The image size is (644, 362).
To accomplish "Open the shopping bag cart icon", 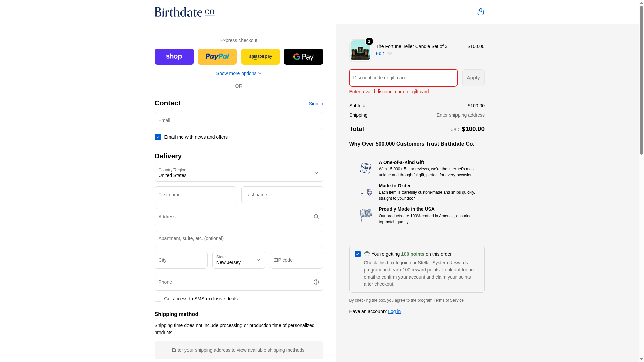I will 480,12.
